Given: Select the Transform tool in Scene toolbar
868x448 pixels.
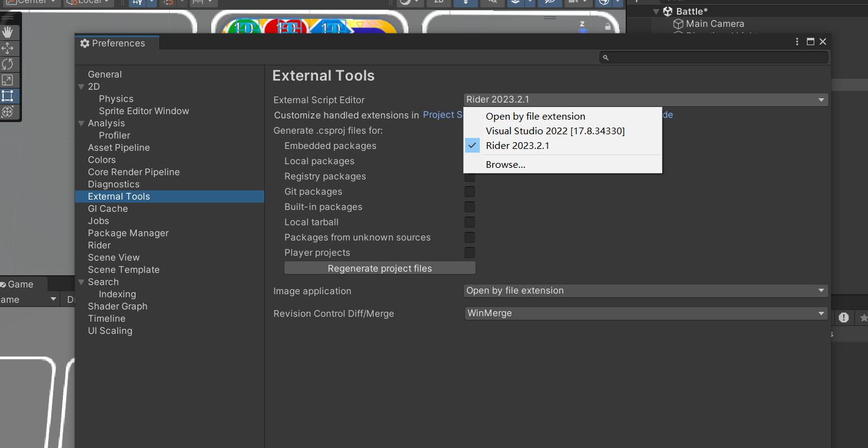Looking at the screenshot, I should [8, 112].
